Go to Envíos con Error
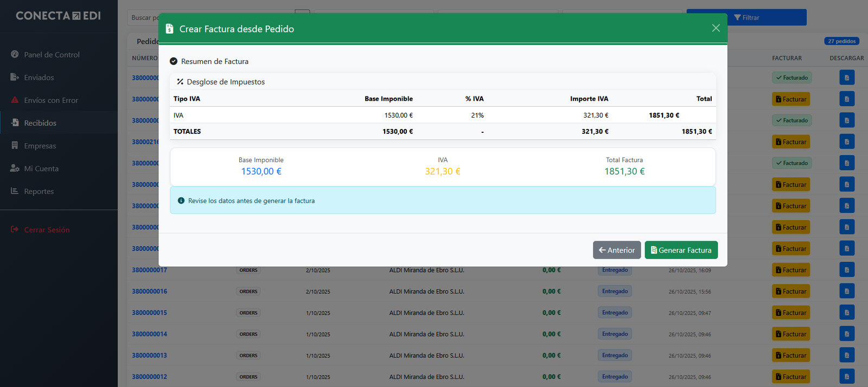 [x=51, y=100]
